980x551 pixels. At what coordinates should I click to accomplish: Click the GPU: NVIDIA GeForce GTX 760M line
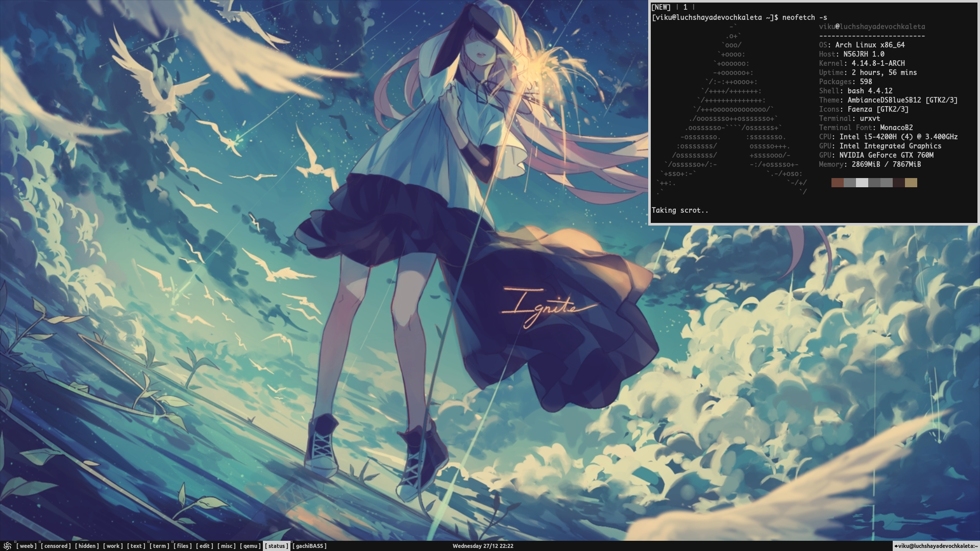coord(876,155)
